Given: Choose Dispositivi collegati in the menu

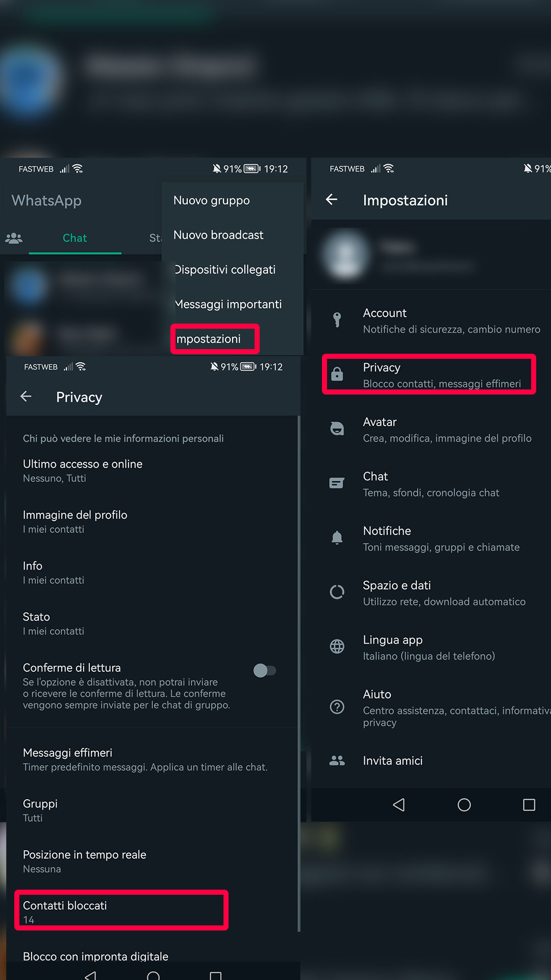Looking at the screenshot, I should click(225, 269).
